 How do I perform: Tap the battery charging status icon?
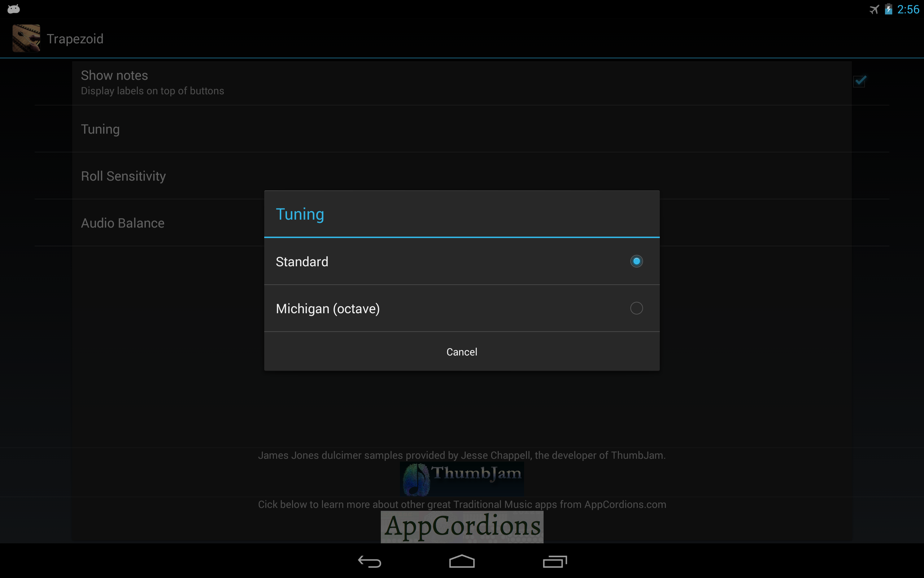pyautogui.click(x=889, y=9)
